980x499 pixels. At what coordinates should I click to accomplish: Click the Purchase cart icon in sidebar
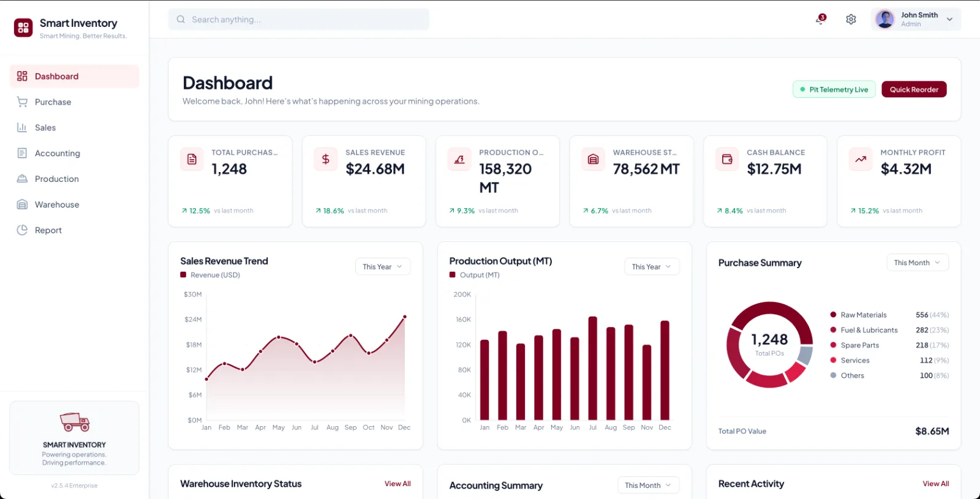[22, 102]
